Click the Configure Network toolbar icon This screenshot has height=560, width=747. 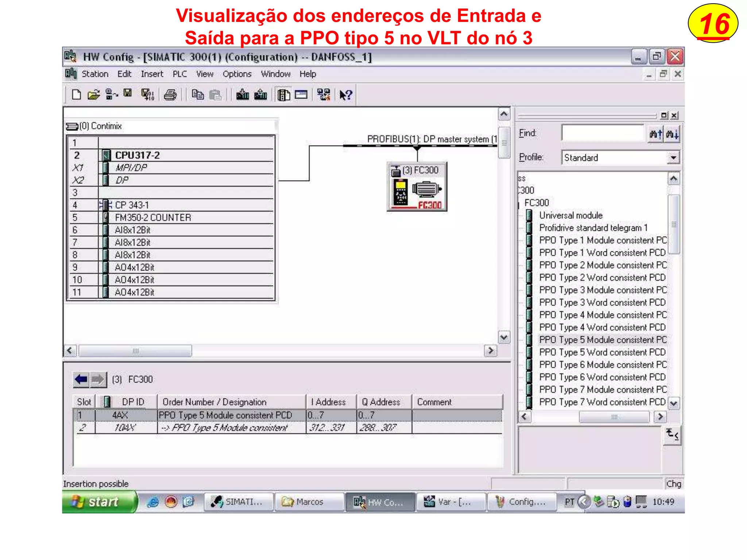tap(324, 95)
